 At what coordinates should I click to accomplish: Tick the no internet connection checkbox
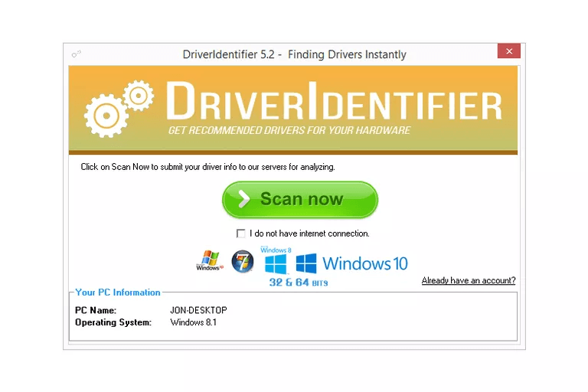[x=240, y=234]
